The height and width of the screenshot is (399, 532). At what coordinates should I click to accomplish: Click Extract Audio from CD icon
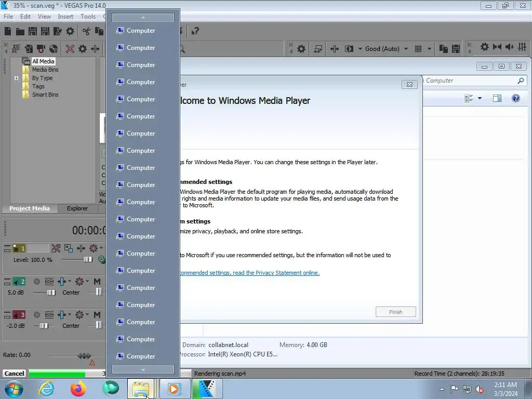(x=54, y=49)
